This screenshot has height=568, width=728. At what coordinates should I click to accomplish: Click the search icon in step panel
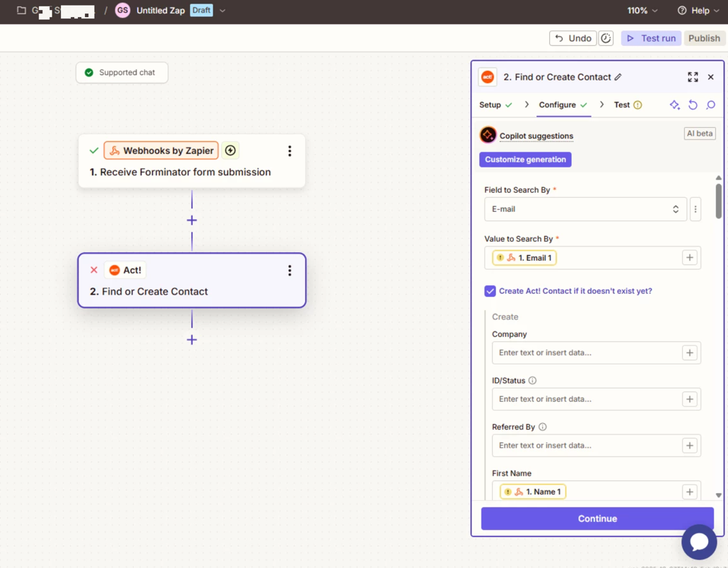click(710, 105)
